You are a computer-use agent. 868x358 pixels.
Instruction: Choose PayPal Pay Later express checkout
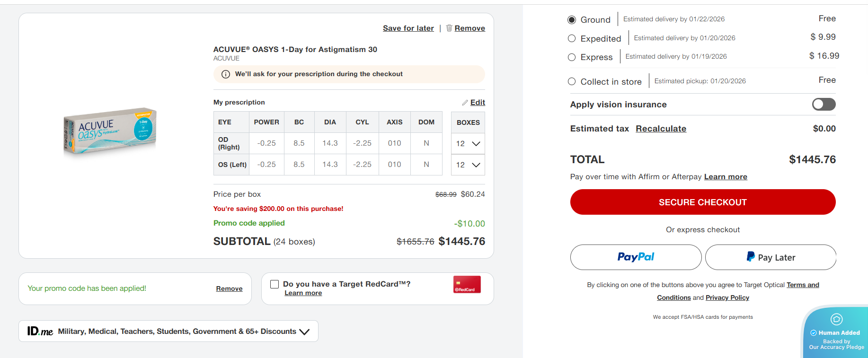point(771,257)
